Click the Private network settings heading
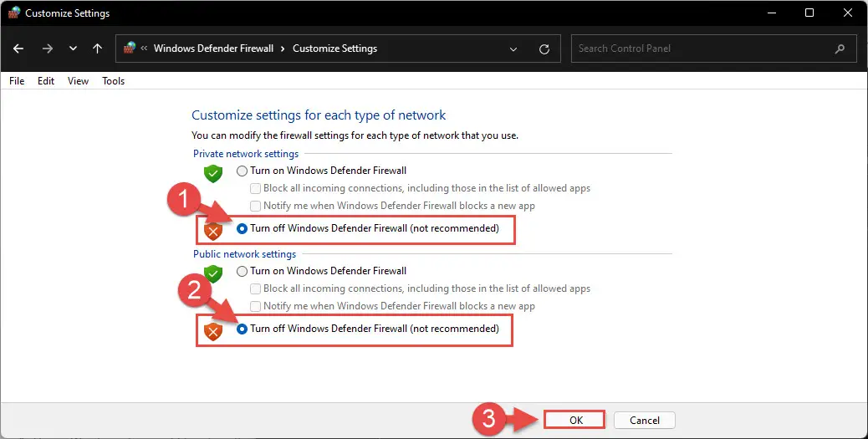 pos(246,154)
